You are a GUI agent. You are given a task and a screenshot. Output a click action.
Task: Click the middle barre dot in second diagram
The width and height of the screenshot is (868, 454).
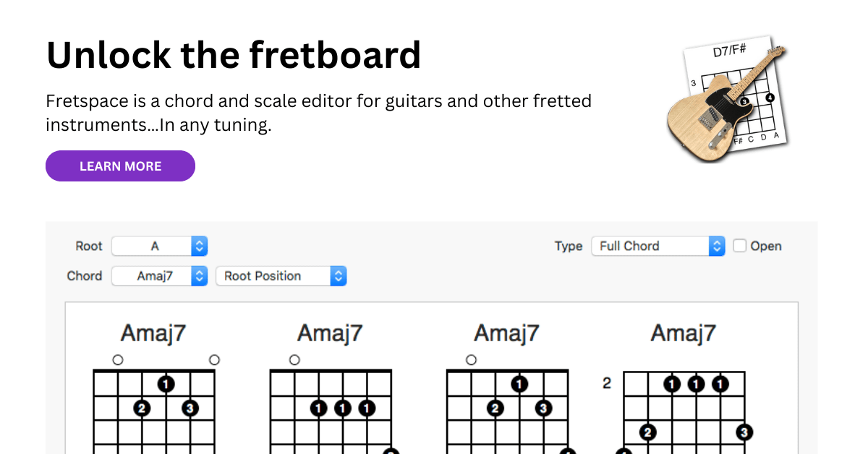(x=343, y=408)
